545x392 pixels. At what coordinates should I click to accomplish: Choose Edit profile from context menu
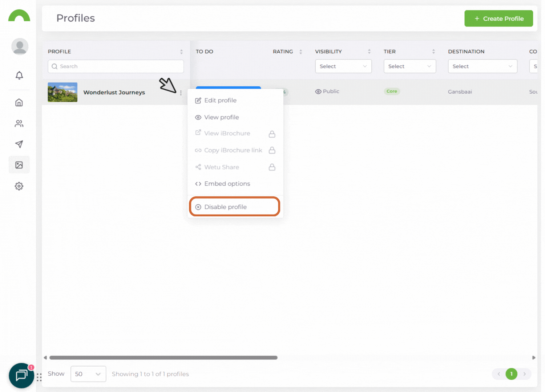point(220,101)
